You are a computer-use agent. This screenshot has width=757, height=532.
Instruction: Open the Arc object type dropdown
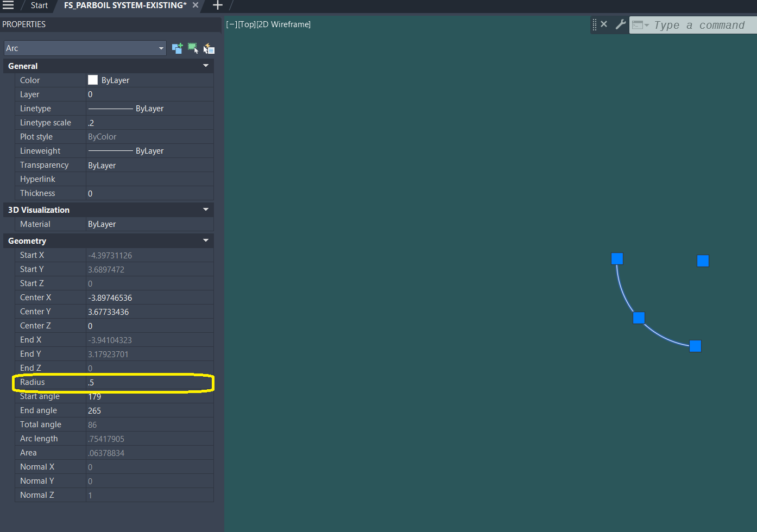pos(161,48)
